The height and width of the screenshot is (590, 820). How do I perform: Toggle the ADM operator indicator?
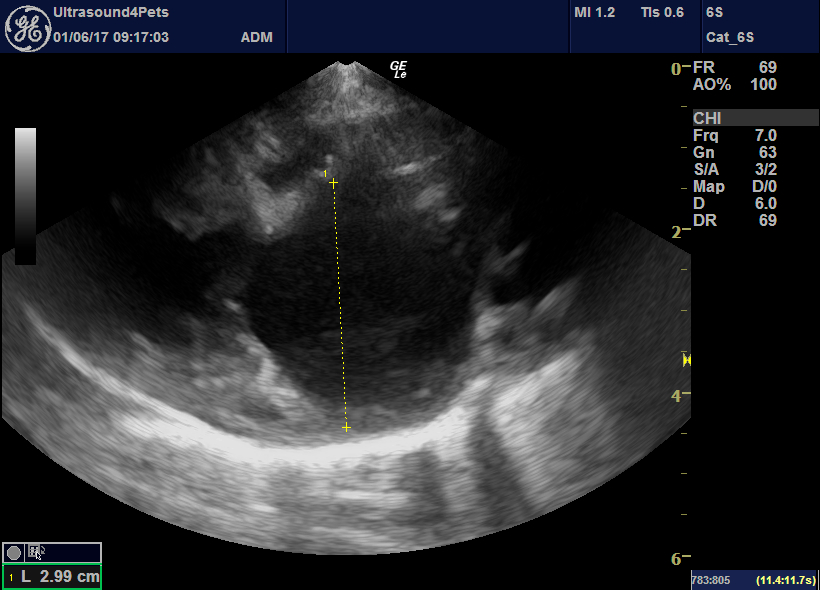click(257, 36)
